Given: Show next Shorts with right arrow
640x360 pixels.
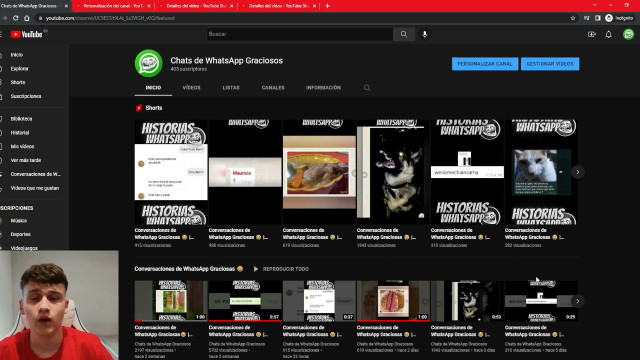Looking at the screenshot, I should tap(578, 172).
